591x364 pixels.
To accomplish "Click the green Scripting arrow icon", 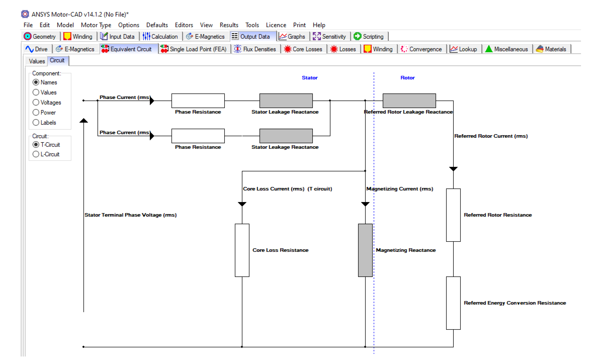I will 357,36.
